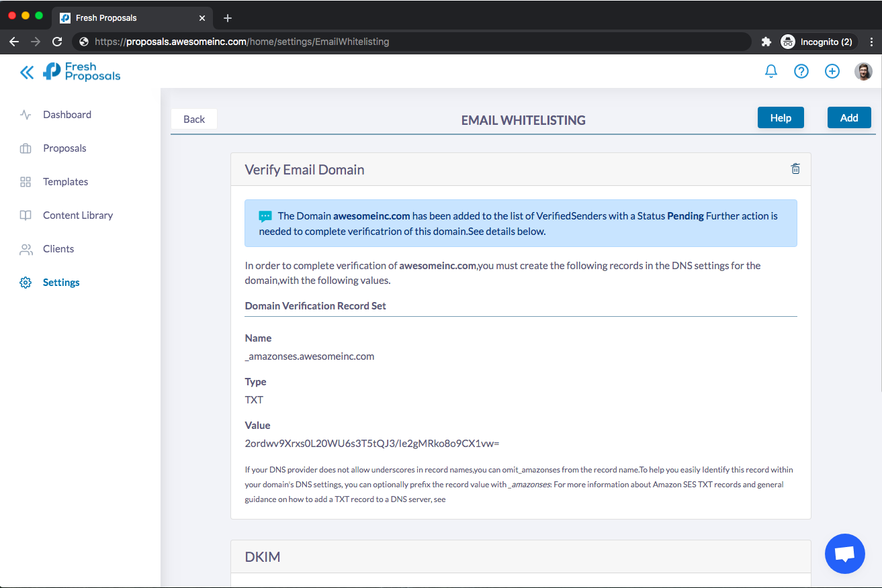Click the TXT record type value
Viewport: 882px width, 588px height.
(254, 400)
